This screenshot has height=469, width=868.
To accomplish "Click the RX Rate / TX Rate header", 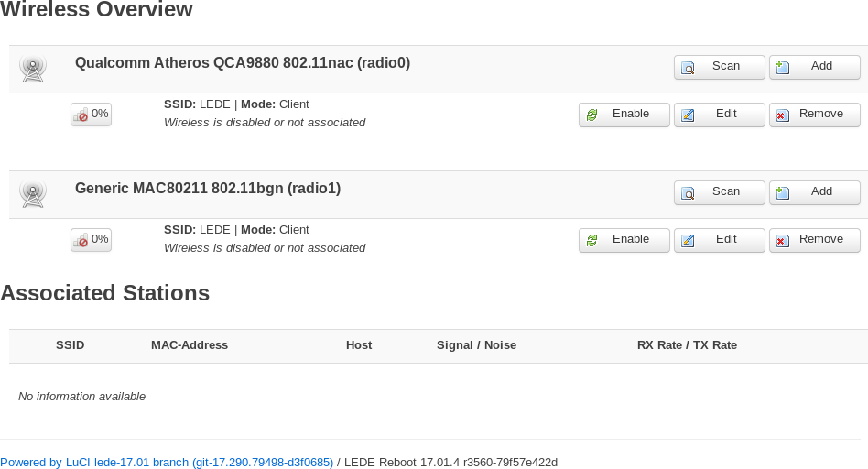I will click(687, 345).
